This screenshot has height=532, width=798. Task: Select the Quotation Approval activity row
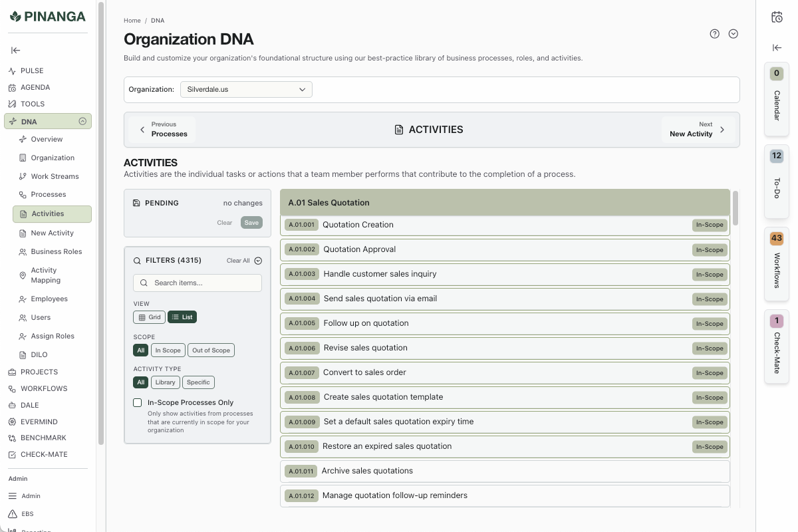(505, 249)
